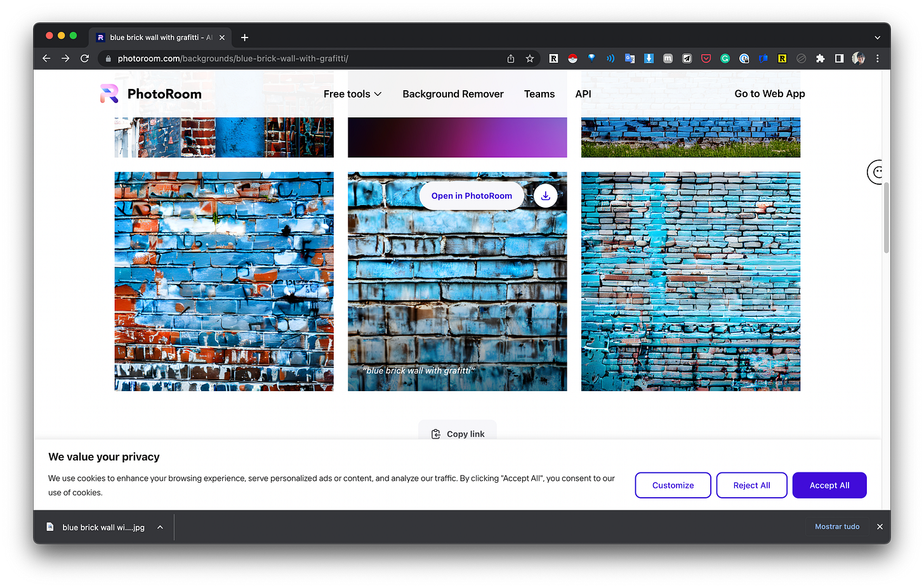924x588 pixels.
Task: Open the Grammarly extension
Action: (x=725, y=58)
